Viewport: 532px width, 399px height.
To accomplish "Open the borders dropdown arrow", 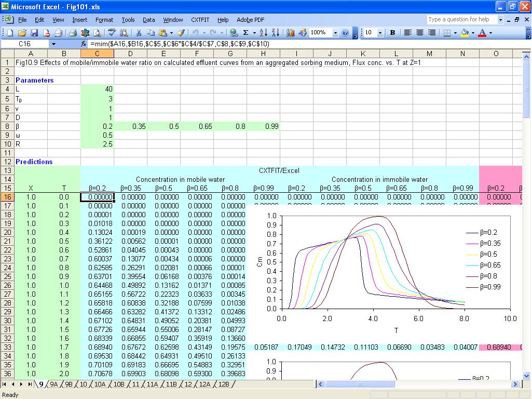I will coord(455,32).
